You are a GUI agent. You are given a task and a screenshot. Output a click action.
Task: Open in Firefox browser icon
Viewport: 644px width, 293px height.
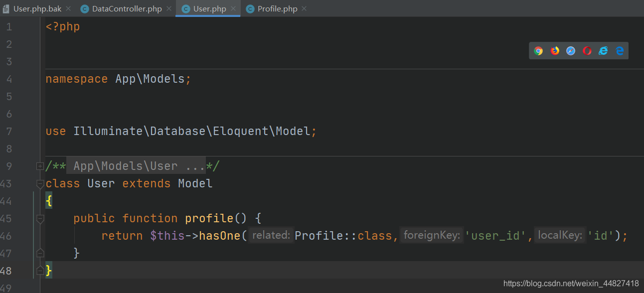tap(555, 51)
